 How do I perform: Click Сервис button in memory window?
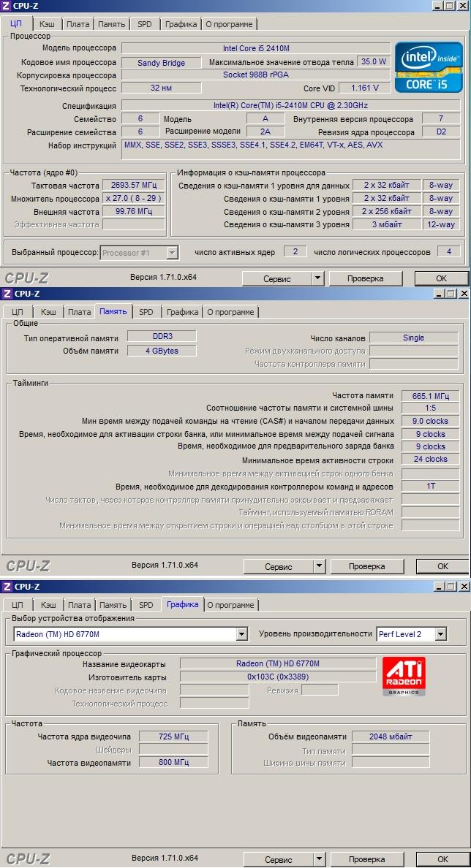tap(279, 566)
